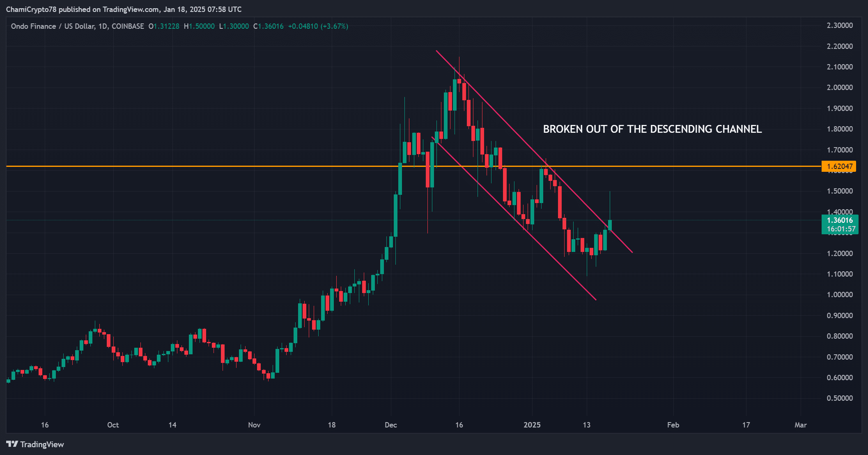
Task: Click the 'Feb' date axis label
Action: point(673,425)
